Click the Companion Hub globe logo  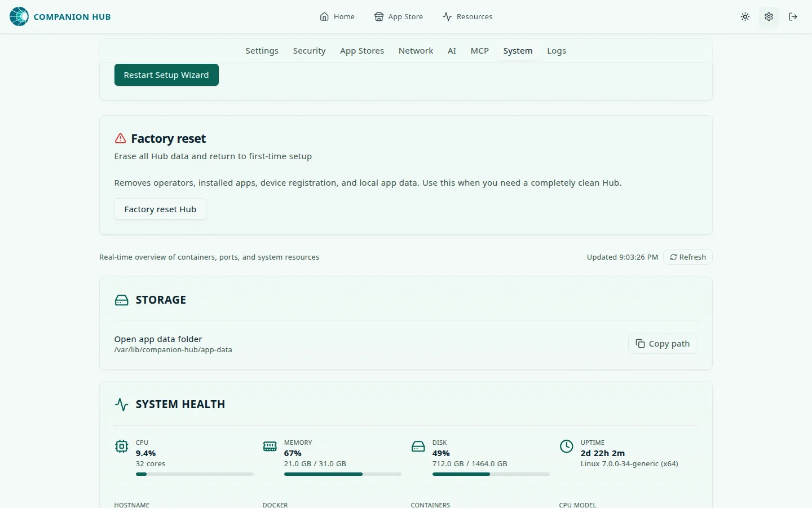tap(19, 16)
